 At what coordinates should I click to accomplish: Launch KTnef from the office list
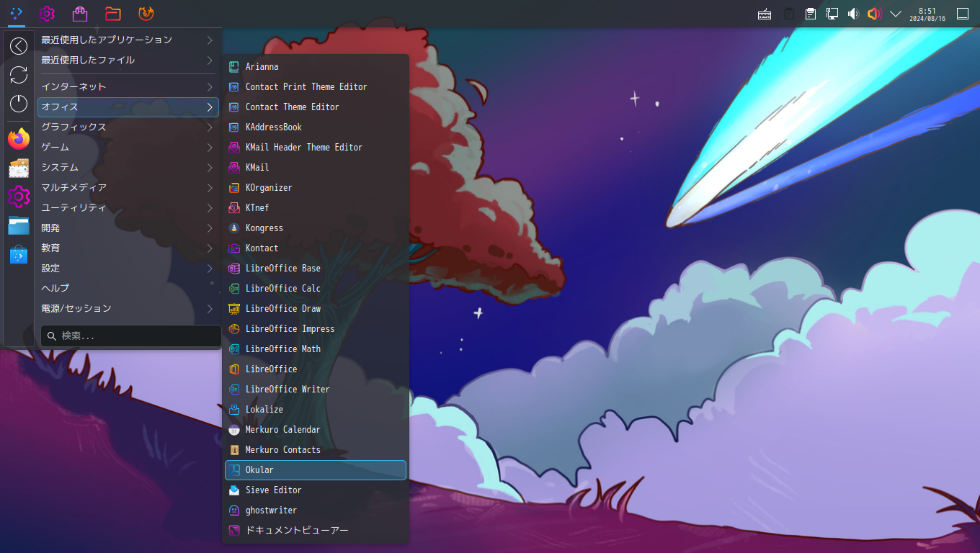(316, 208)
